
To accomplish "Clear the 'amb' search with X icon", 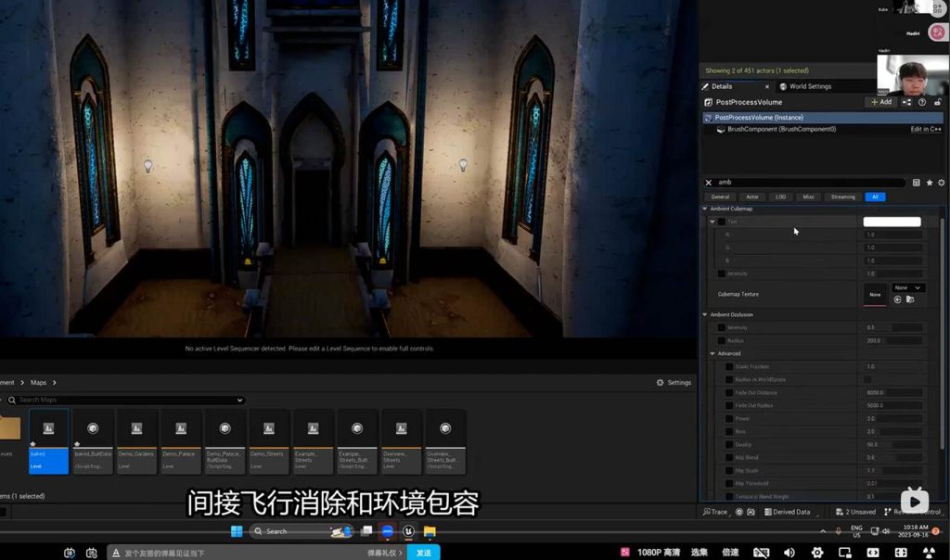I will pos(709,183).
